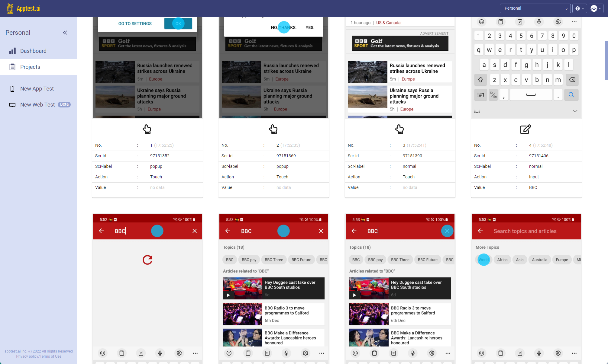Click the Apptest.ai logo
Image resolution: width=608 pixels, height=364 pixels.
(x=24, y=8)
